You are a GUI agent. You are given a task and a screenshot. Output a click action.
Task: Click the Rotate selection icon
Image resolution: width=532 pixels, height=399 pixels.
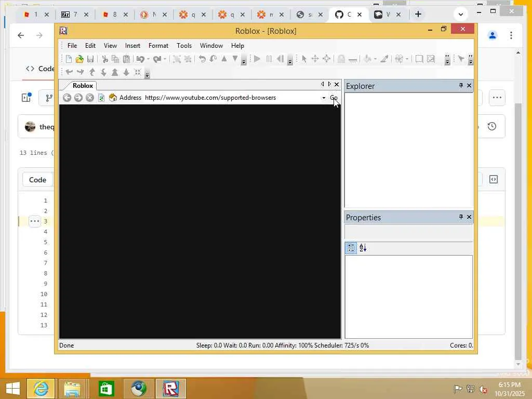tap(202, 59)
